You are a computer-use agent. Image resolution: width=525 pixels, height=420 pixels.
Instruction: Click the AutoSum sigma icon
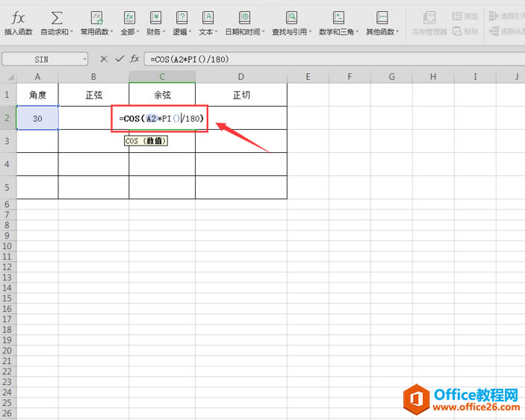click(57, 18)
